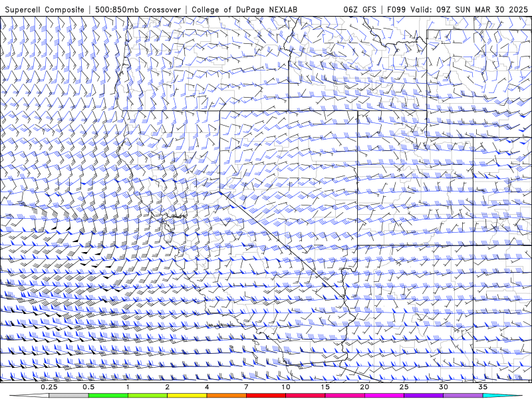Image resolution: width=532 pixels, height=399 pixels.
Task: Select the '06Z GFS' model run label
Action: (360, 9)
